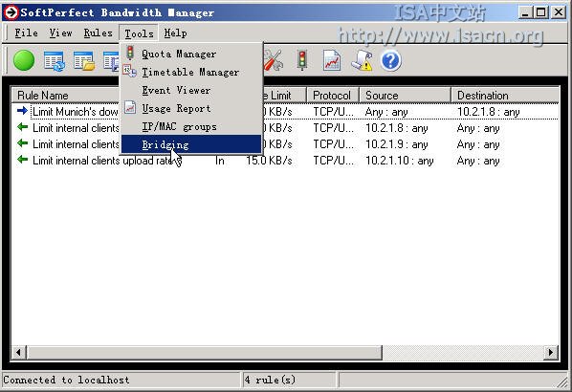Open the File menu
This screenshot has width=572, height=392.
click(x=26, y=33)
